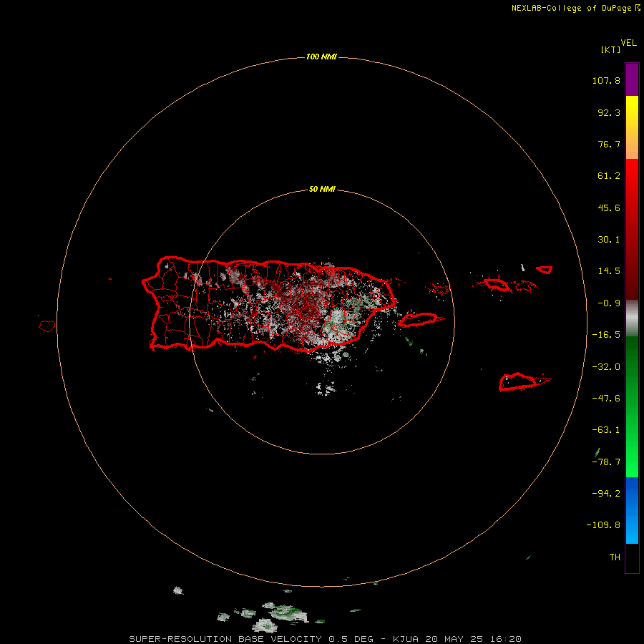Image resolution: width=644 pixels, height=644 pixels.
Task: Select the -63.1 velocity scale value
Action: click(606, 430)
